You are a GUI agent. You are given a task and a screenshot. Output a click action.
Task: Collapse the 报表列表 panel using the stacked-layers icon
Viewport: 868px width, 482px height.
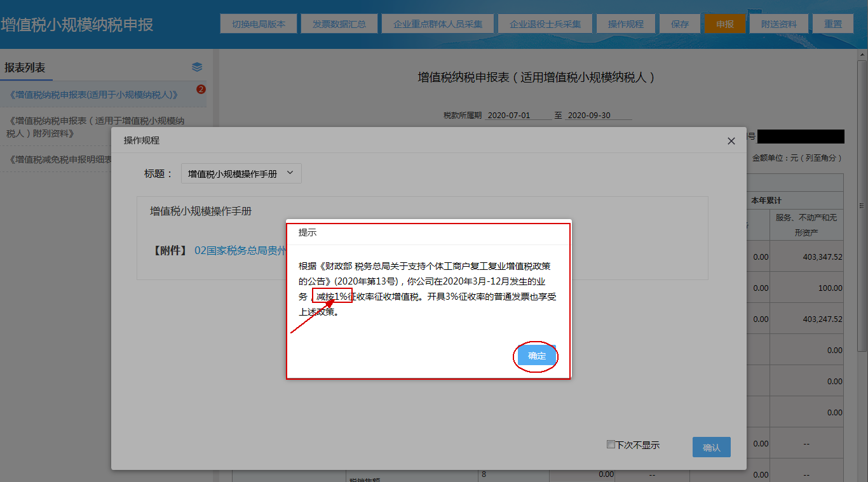pos(196,66)
